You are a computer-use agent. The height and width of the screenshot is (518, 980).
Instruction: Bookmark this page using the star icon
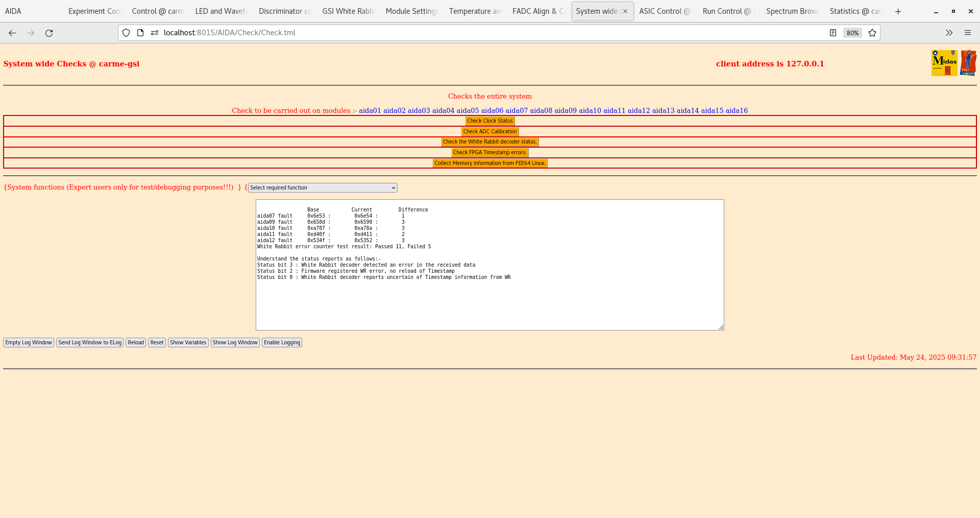coord(872,33)
